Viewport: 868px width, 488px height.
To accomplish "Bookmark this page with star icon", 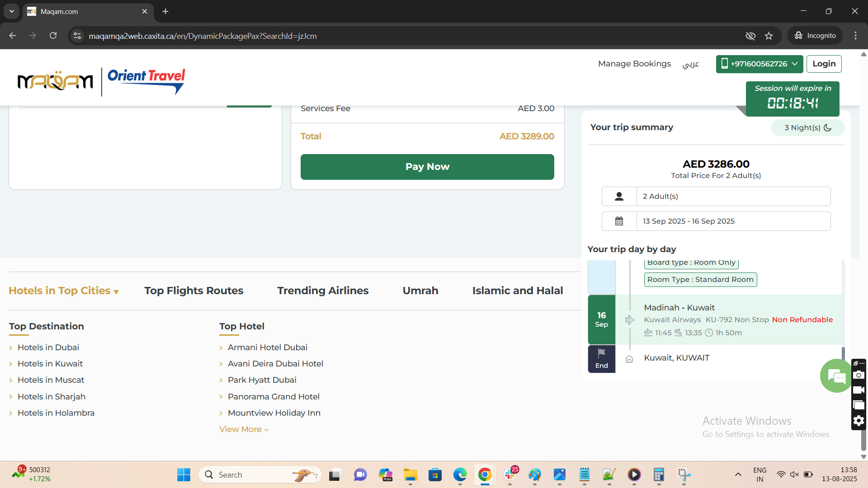I will pyautogui.click(x=769, y=36).
